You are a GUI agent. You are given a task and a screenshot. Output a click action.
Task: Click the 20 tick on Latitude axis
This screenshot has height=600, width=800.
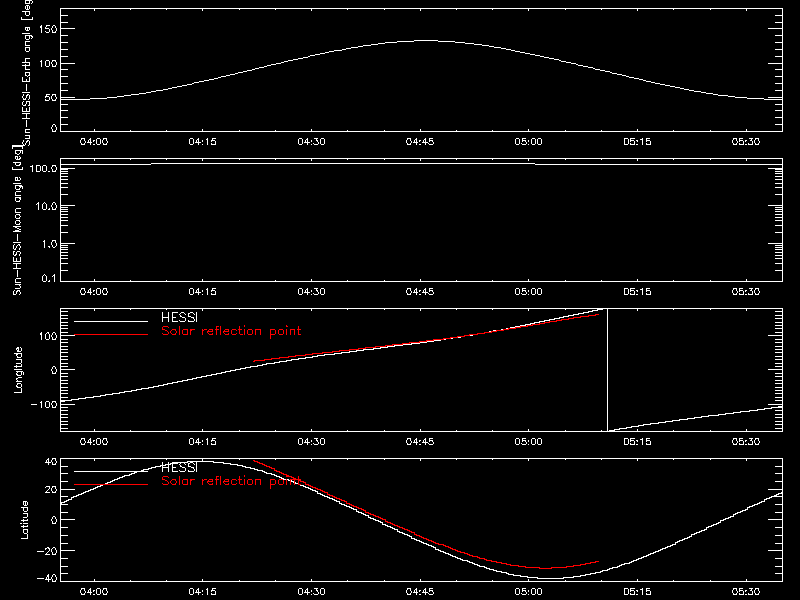(51, 490)
